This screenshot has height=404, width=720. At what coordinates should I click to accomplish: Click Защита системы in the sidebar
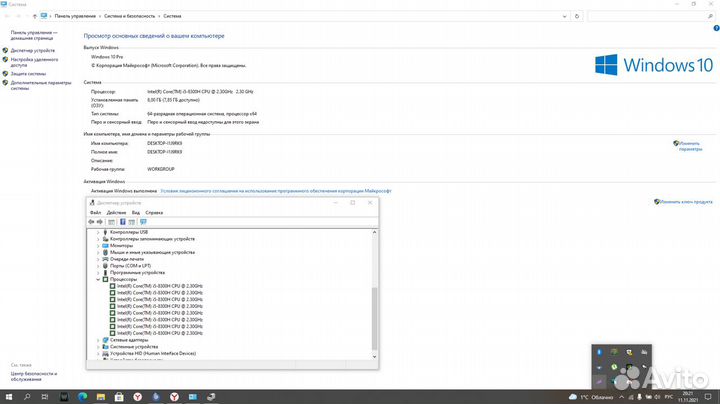(29, 74)
